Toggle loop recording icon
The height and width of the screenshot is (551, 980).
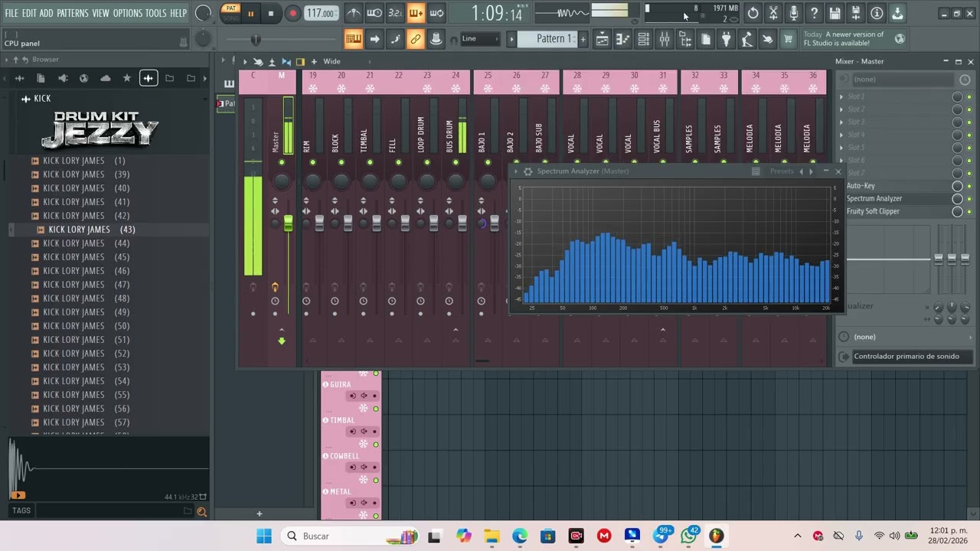436,13
